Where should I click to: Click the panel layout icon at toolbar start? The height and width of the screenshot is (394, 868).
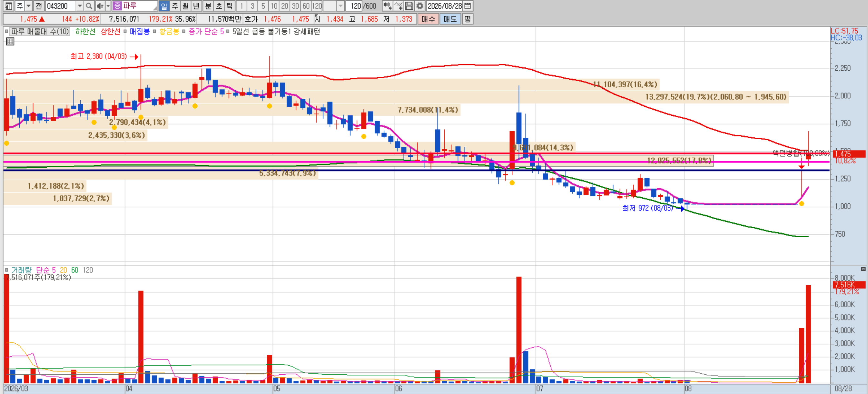(9, 6)
